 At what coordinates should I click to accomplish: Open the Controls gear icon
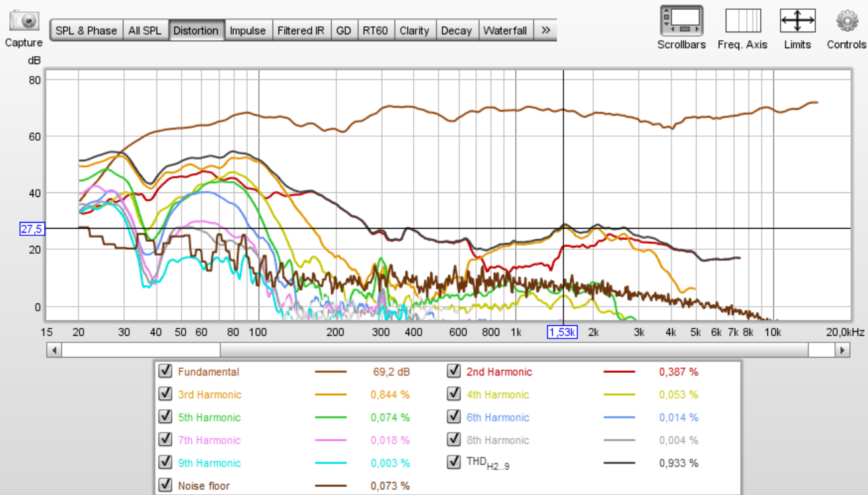tap(847, 20)
